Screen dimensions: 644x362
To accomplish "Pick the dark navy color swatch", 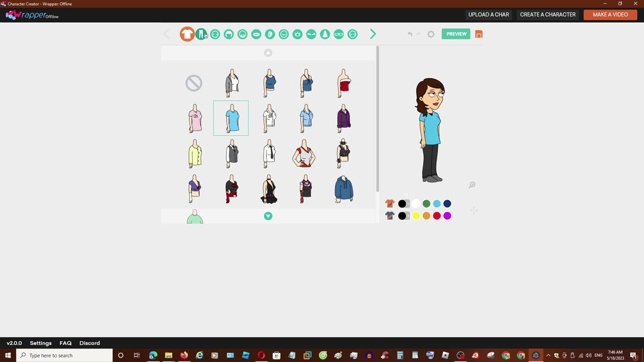I will tap(447, 204).
